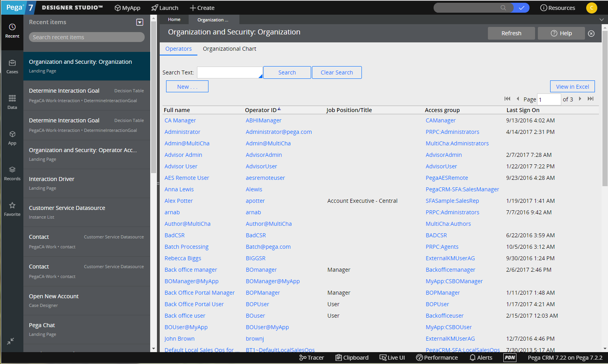Screen dimensions: 608x364
Task: Sort by the Last Sign On column header
Action: coord(523,110)
